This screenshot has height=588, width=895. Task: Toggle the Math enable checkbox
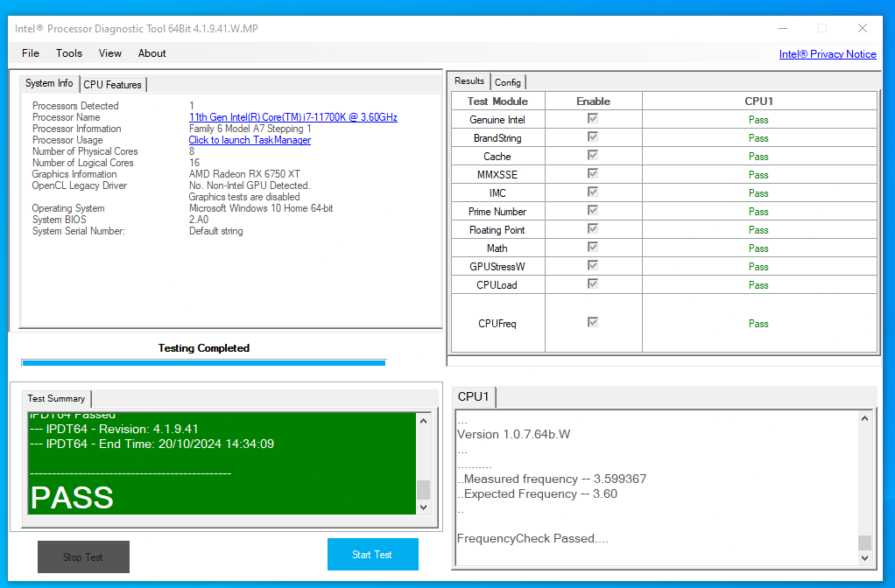(x=593, y=247)
